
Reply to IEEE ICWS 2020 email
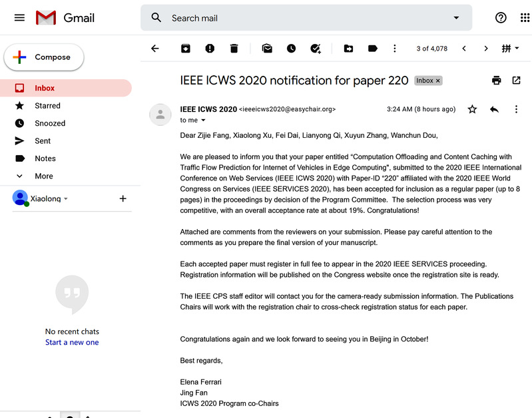tap(494, 109)
